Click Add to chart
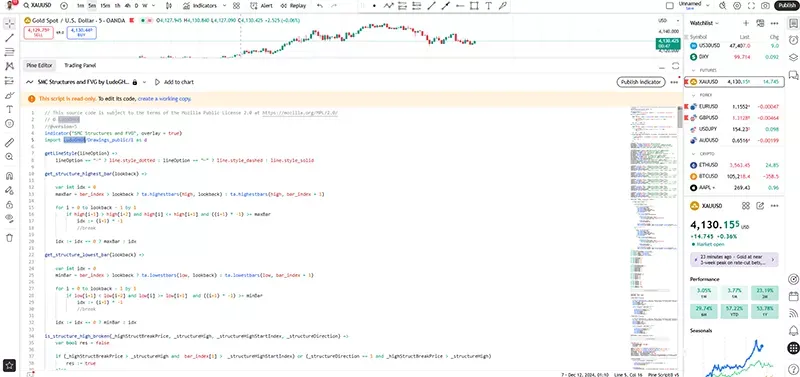The width and height of the screenshot is (800, 377). click(x=174, y=82)
